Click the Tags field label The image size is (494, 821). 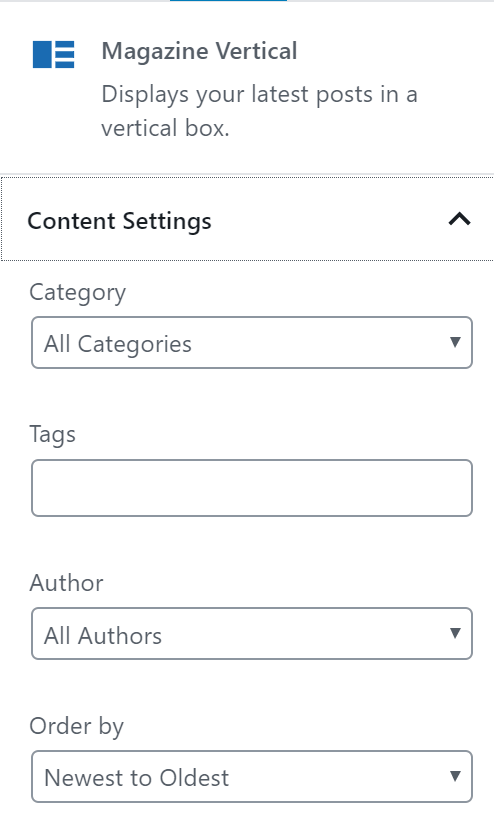pos(52,435)
